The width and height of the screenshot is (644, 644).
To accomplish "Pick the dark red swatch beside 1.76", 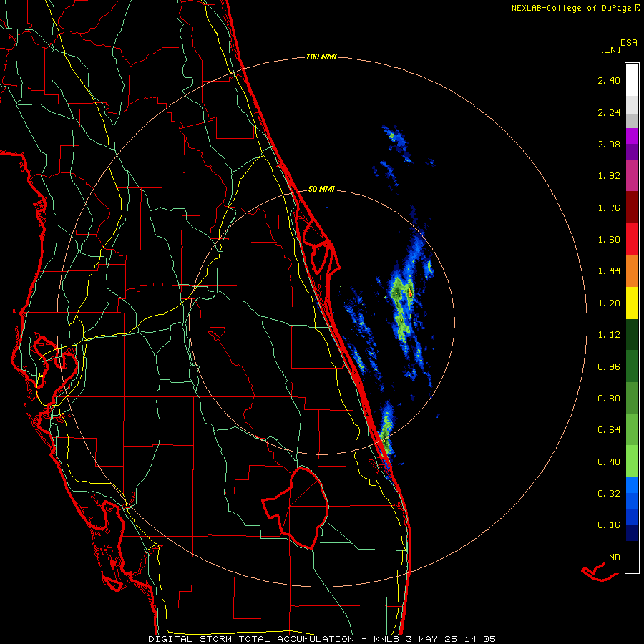I will (632, 208).
